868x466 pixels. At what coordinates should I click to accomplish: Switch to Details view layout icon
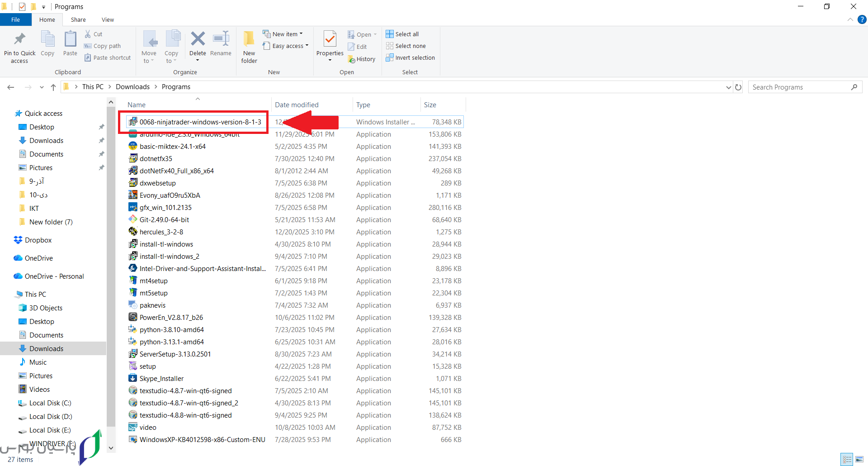(x=847, y=459)
